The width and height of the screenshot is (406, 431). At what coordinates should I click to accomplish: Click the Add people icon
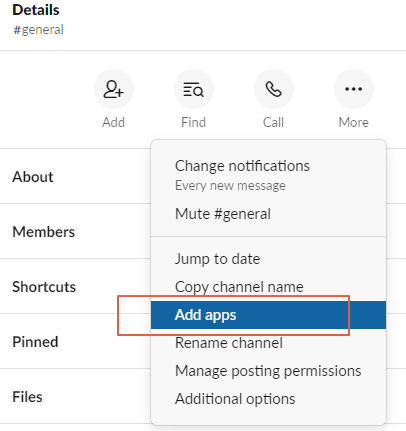click(x=114, y=89)
